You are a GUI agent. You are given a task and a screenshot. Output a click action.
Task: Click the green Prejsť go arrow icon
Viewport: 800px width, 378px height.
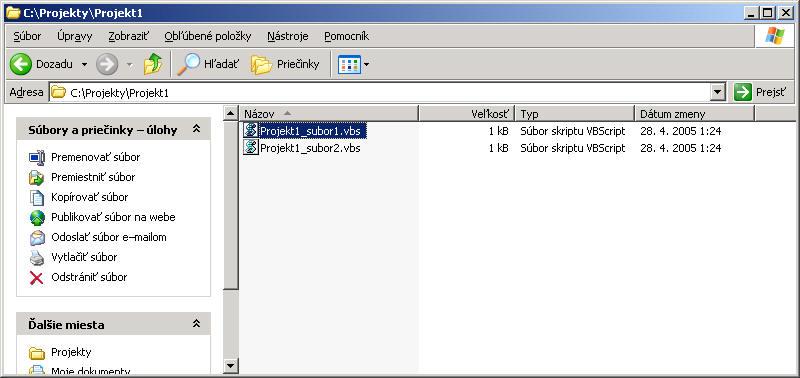pyautogui.click(x=743, y=92)
